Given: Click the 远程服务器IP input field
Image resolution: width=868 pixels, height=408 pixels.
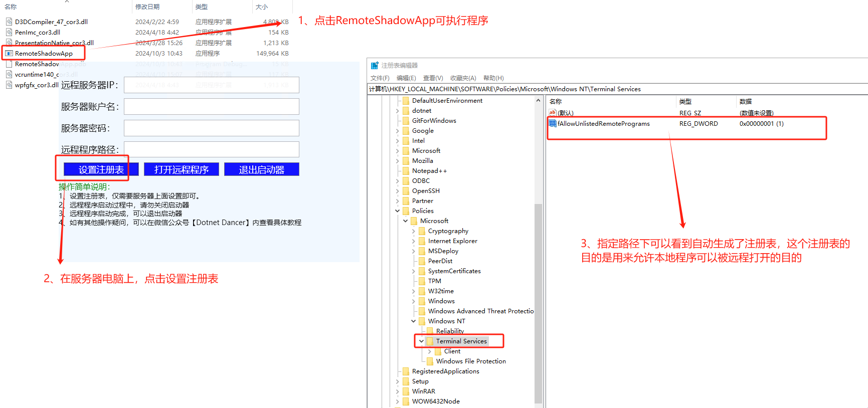Looking at the screenshot, I should (211, 85).
